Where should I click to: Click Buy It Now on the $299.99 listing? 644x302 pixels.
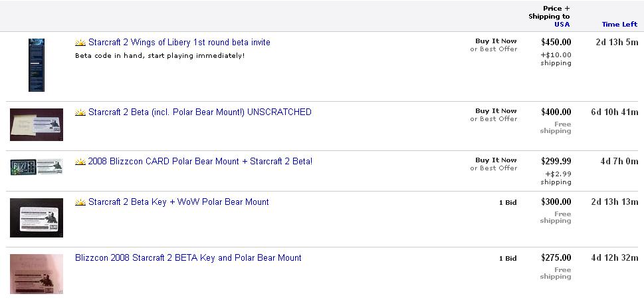[496, 160]
